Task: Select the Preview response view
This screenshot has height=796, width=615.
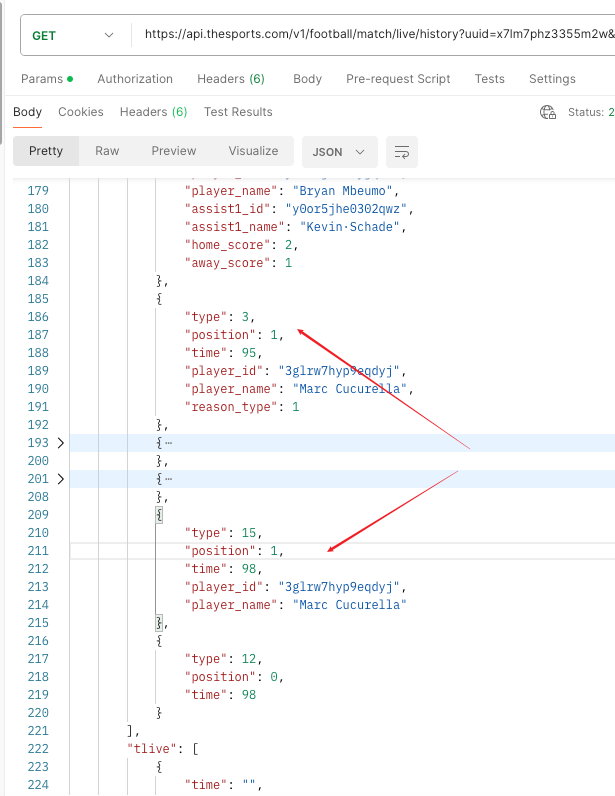Action: 174,151
